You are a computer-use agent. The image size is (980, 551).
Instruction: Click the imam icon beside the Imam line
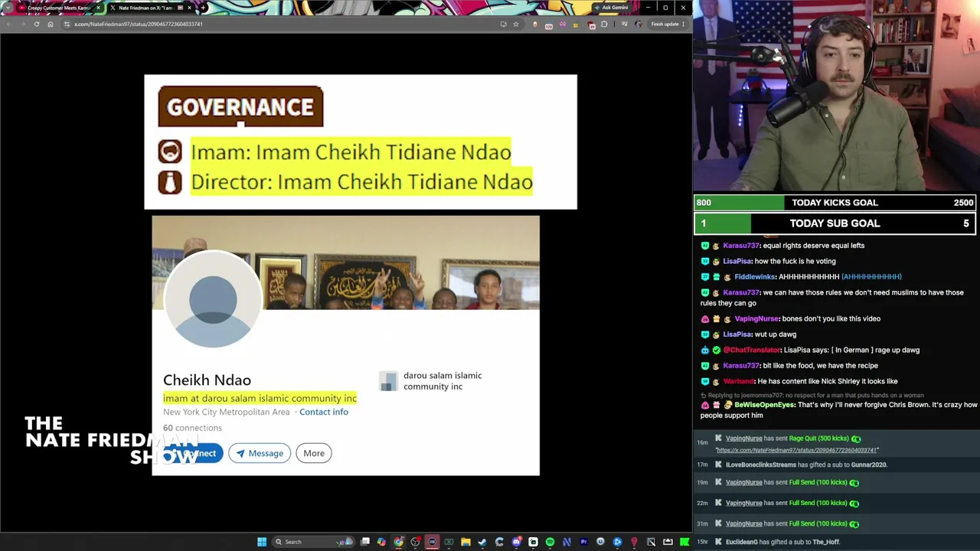coord(170,152)
